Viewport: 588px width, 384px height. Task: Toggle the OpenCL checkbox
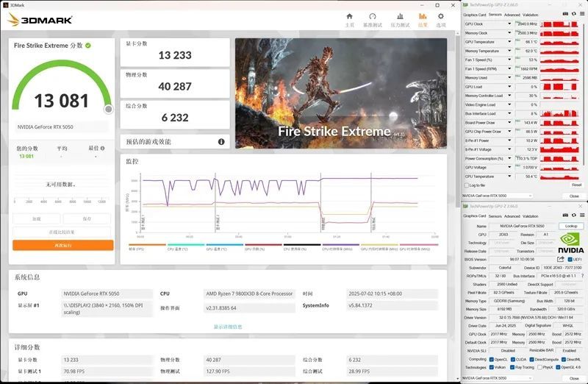(491, 359)
